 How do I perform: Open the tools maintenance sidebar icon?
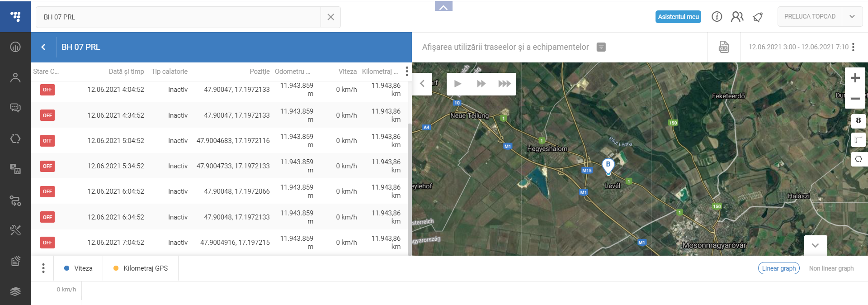(x=15, y=230)
